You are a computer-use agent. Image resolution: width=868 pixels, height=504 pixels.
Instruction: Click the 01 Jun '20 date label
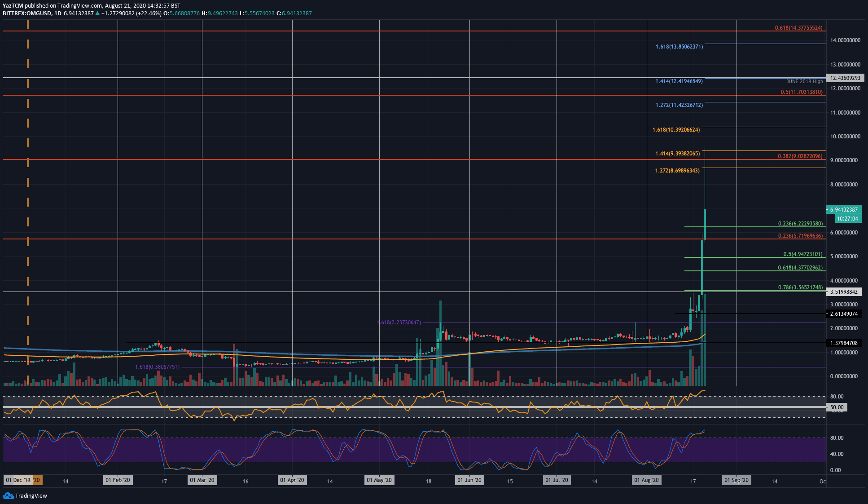click(x=469, y=480)
